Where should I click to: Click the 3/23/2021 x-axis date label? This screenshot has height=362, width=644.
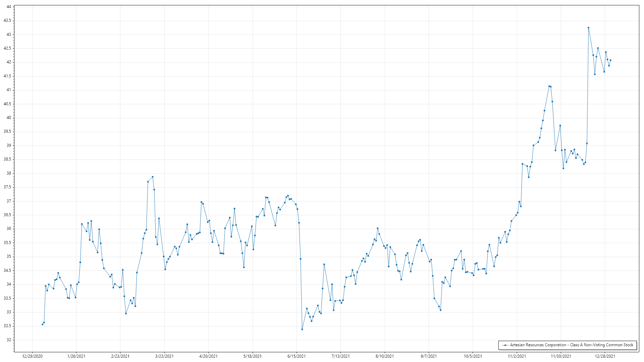(x=164, y=356)
